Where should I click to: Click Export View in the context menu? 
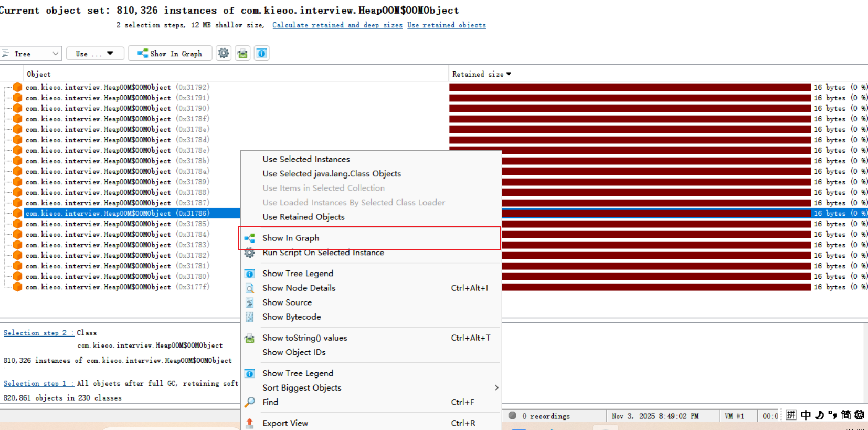pos(285,423)
